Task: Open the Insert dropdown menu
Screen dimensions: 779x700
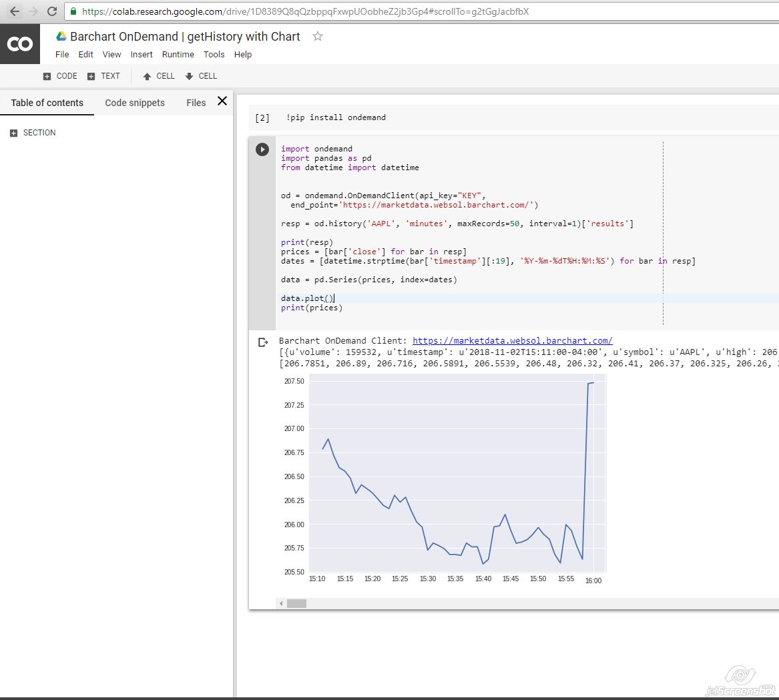Action: [x=142, y=54]
